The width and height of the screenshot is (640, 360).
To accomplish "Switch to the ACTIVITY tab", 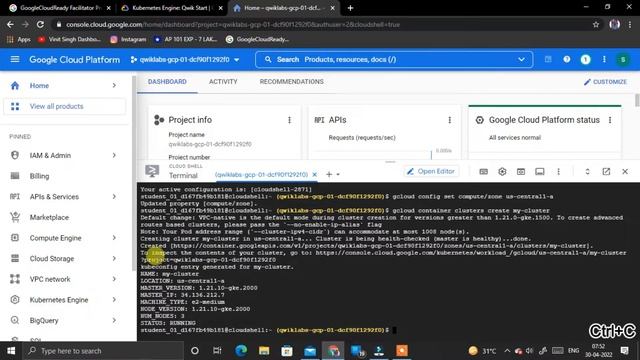I will tap(223, 82).
